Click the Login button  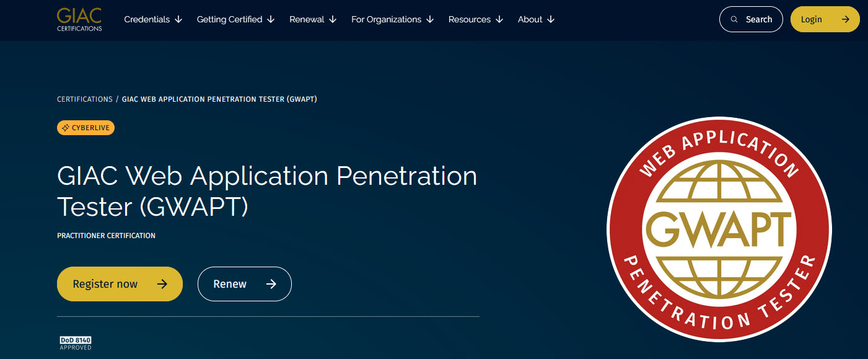pos(825,19)
